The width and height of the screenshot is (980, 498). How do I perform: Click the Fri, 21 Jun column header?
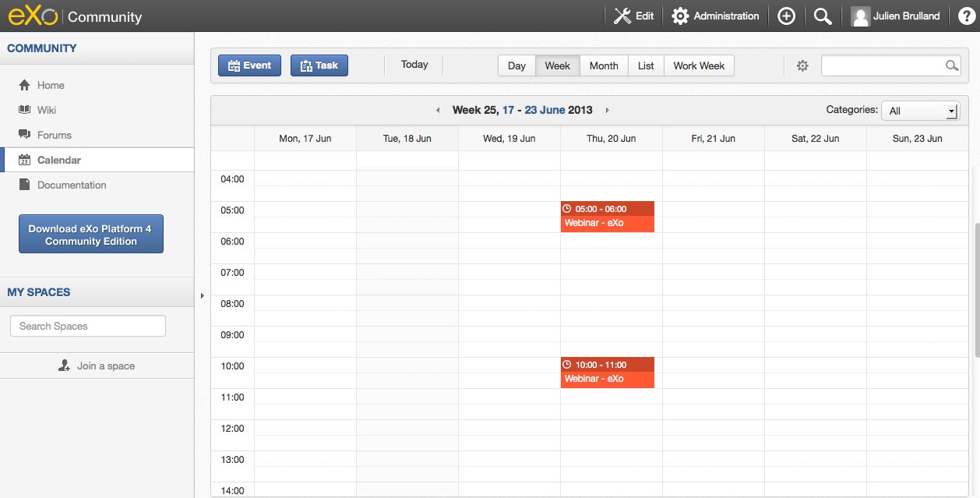pos(714,139)
